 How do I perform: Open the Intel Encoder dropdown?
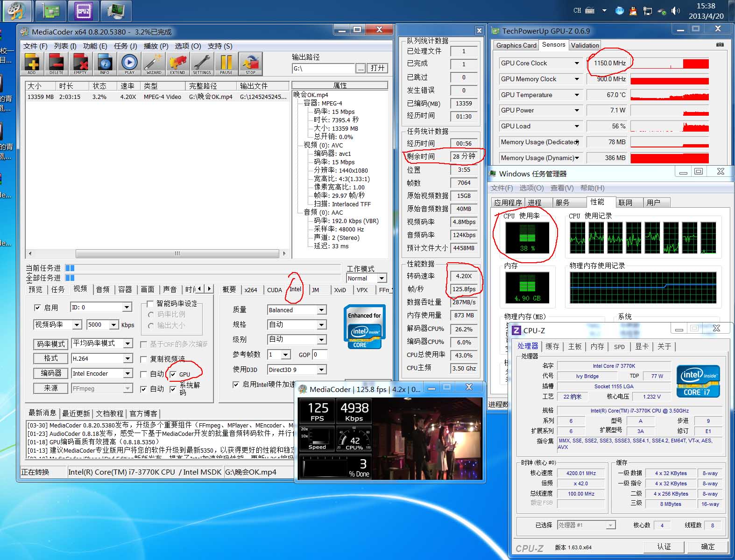pos(102,373)
